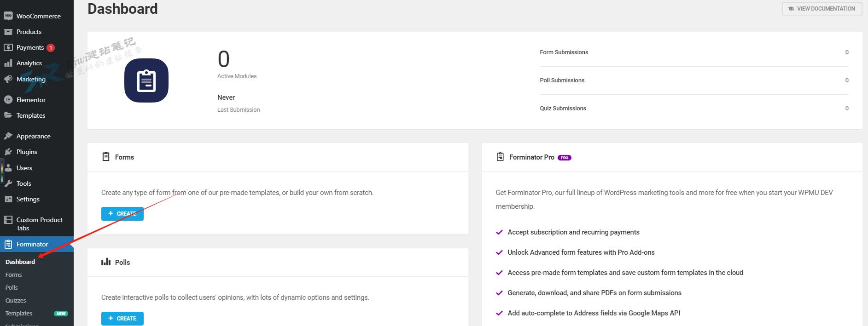Click the Forminator clipboard icon in the sidebar
The height and width of the screenshot is (326, 868).
tap(8, 244)
